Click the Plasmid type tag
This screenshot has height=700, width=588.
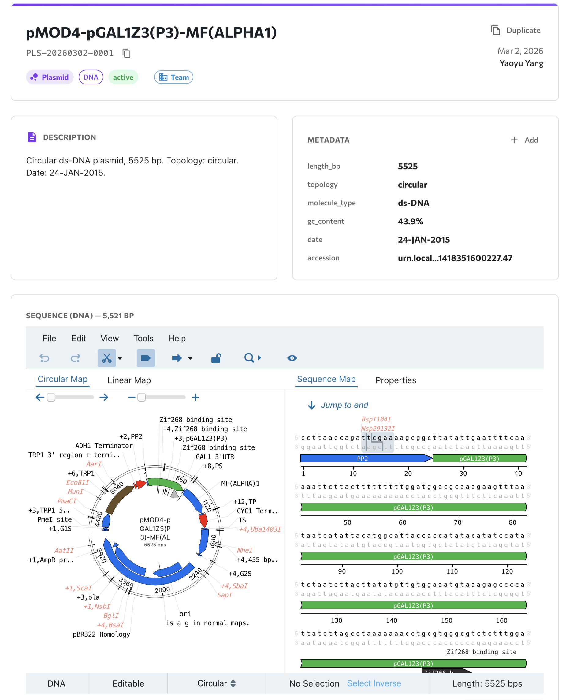click(x=50, y=77)
